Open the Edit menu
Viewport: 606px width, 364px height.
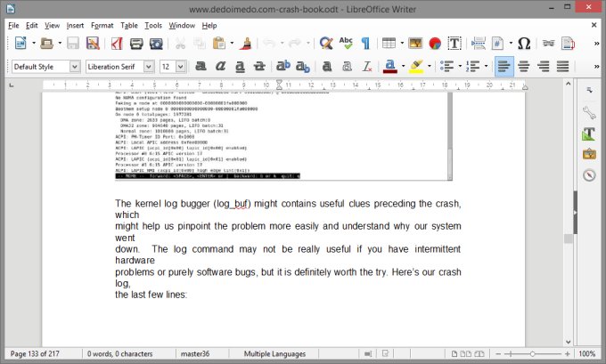pyautogui.click(x=32, y=26)
